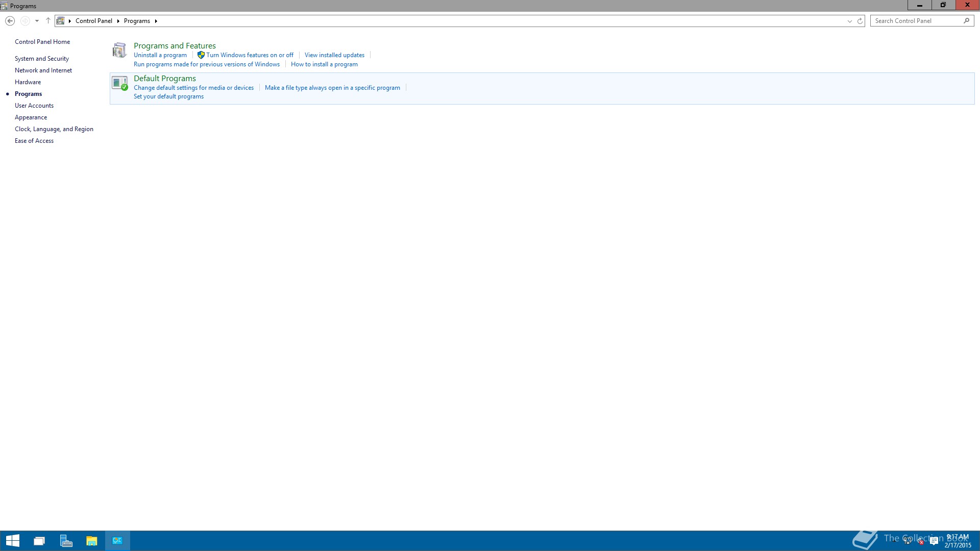Click the active Control Panel taskbar button
Viewport: 980px width, 551px height.
click(x=117, y=541)
